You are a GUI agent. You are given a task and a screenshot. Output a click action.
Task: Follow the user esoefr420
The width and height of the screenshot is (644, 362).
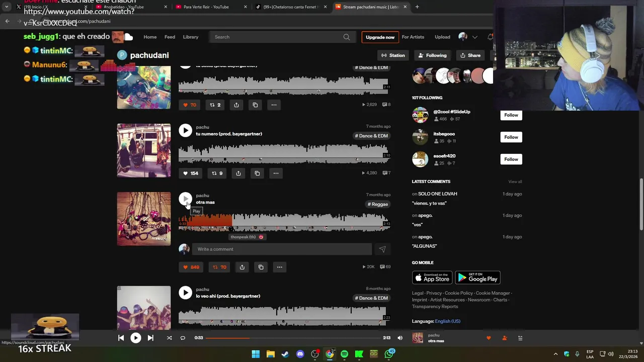coord(511,159)
